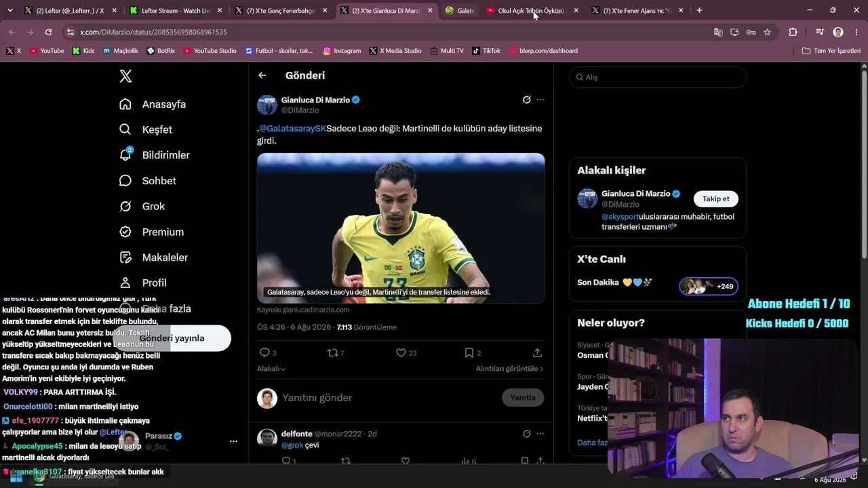Screen dimensions: 868x488
Task: Open the BotRix bookmark
Action: tap(161, 51)
